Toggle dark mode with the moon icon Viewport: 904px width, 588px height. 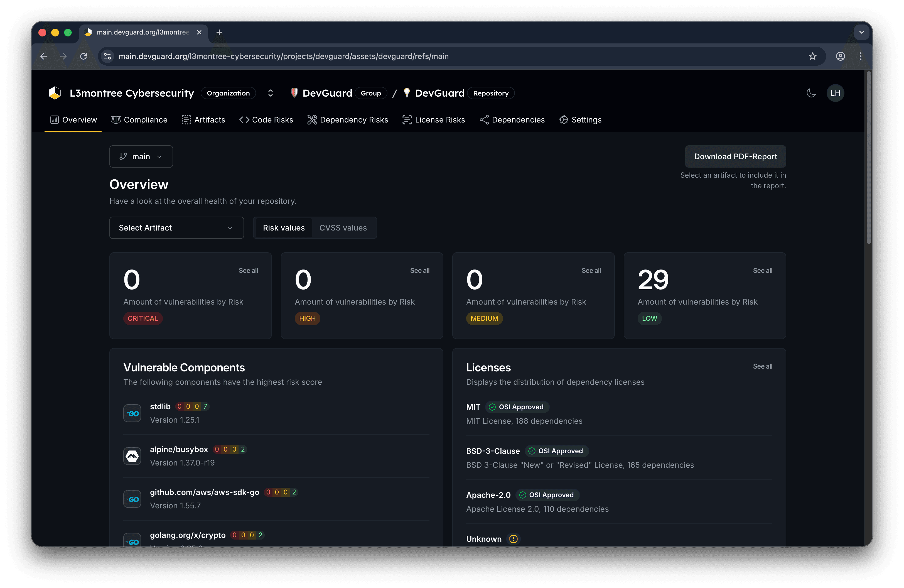pyautogui.click(x=811, y=93)
